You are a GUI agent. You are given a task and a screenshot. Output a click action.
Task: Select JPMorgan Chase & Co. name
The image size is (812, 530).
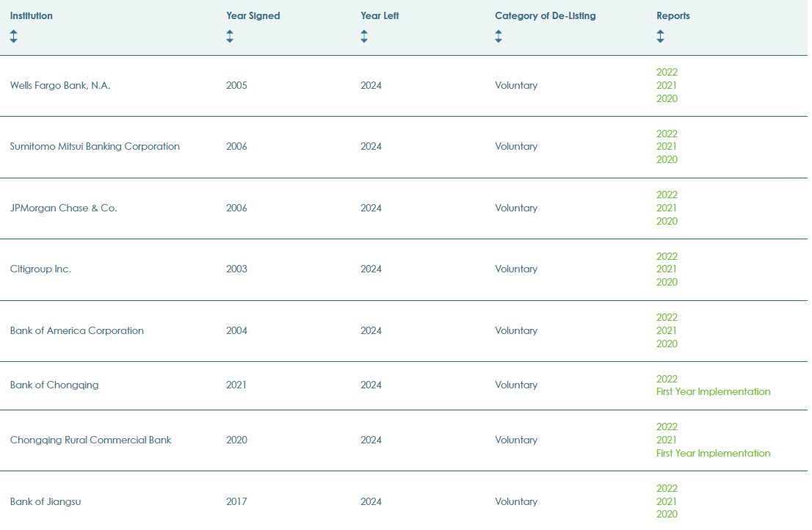pyautogui.click(x=63, y=208)
